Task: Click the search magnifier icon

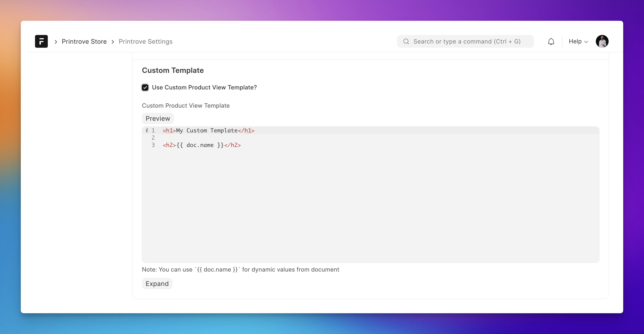Action: pos(406,42)
